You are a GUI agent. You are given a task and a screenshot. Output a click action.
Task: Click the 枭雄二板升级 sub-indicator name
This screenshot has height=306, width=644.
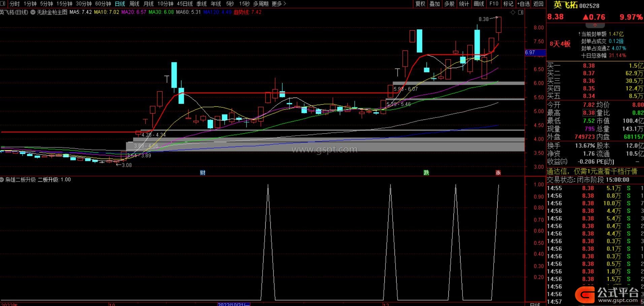pos(20,180)
